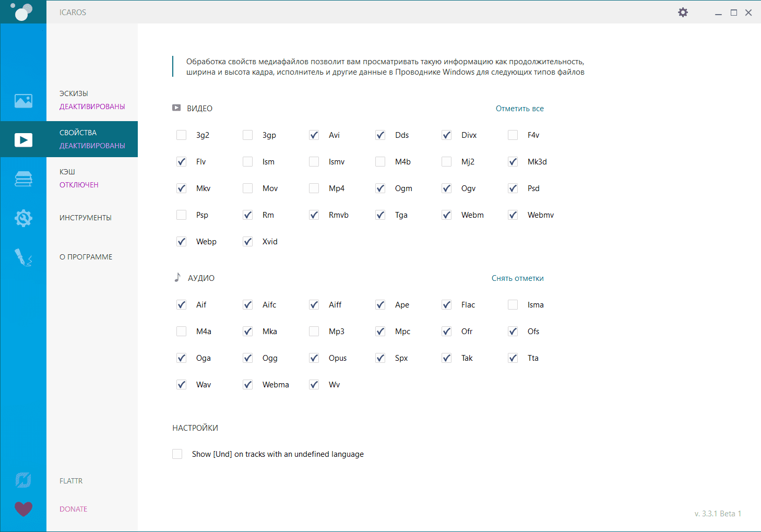Enable the Ism checkbox

pos(248,162)
